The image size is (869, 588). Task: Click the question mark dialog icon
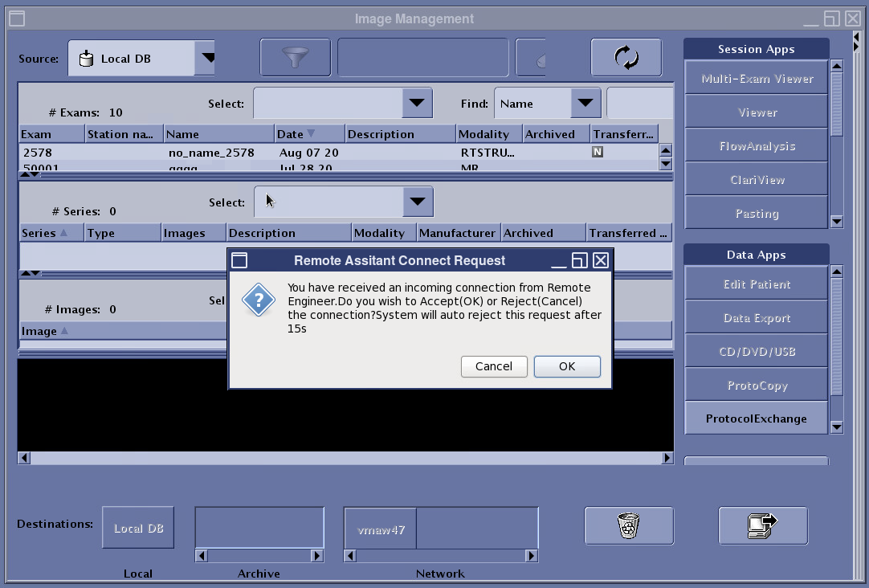tap(259, 300)
